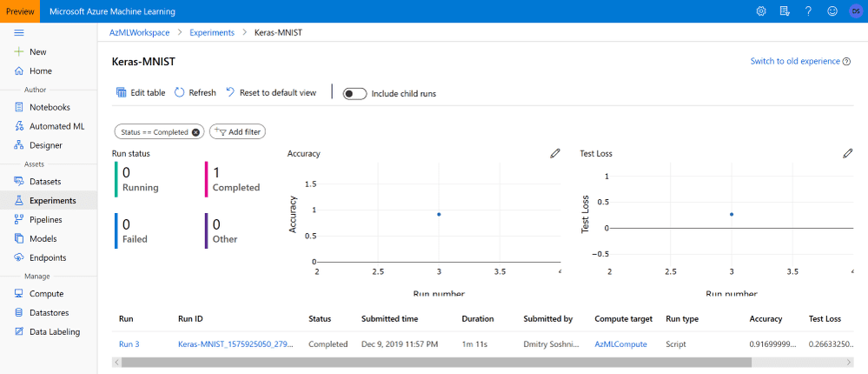Collapse the hamburger navigation menu
Screen dimensions: 868x374
[x=19, y=33]
